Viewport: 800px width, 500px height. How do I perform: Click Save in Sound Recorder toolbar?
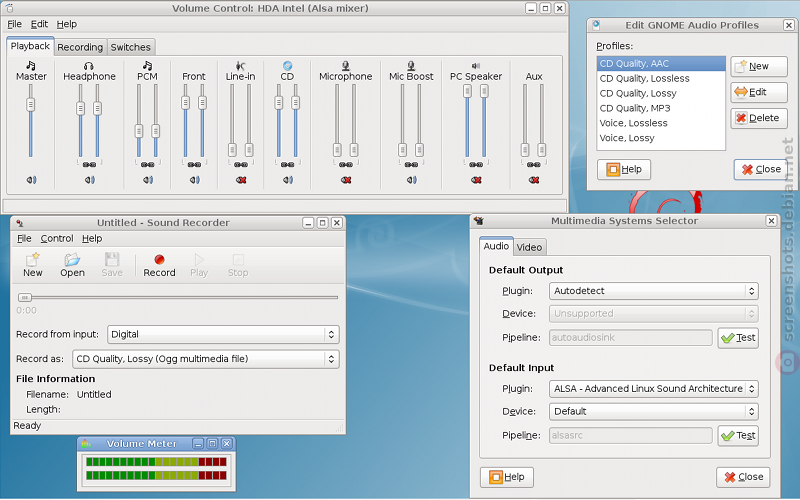[112, 265]
